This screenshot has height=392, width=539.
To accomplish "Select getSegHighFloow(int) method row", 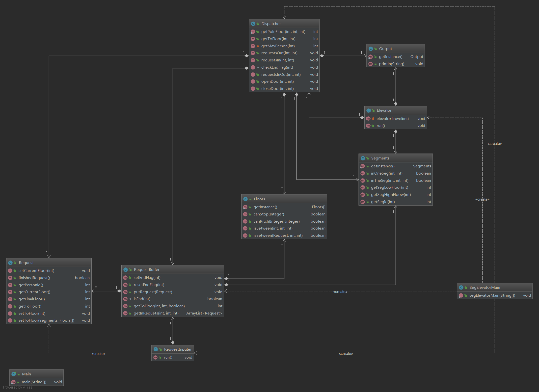I will point(391,195).
